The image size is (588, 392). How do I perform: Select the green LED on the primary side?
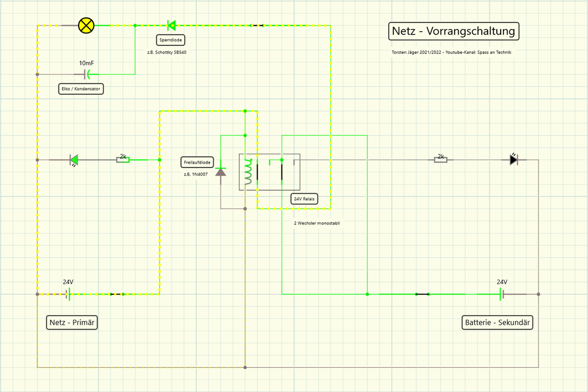(x=74, y=160)
